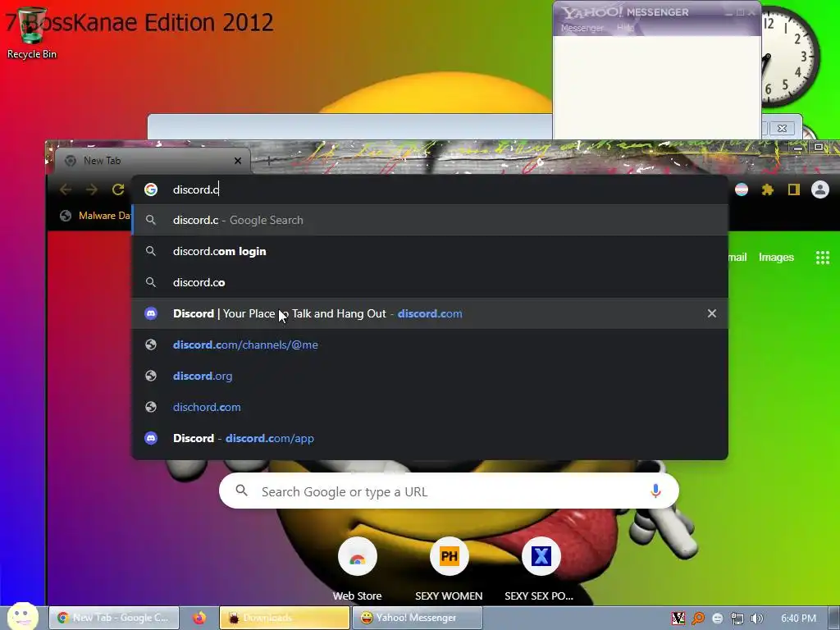Click the desktop analog clock gadget

tap(790, 57)
